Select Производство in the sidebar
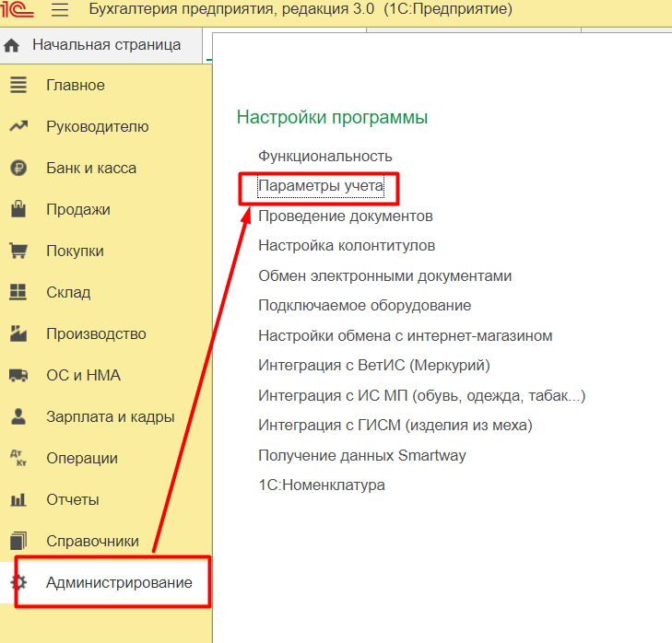The height and width of the screenshot is (643, 672). point(96,333)
